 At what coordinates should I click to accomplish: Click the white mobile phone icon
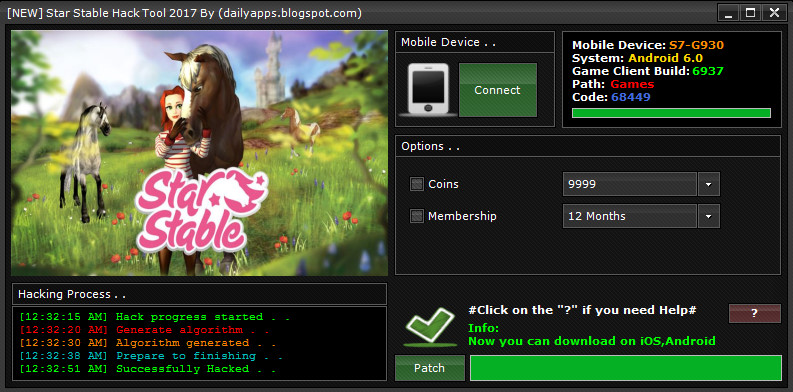(x=428, y=90)
